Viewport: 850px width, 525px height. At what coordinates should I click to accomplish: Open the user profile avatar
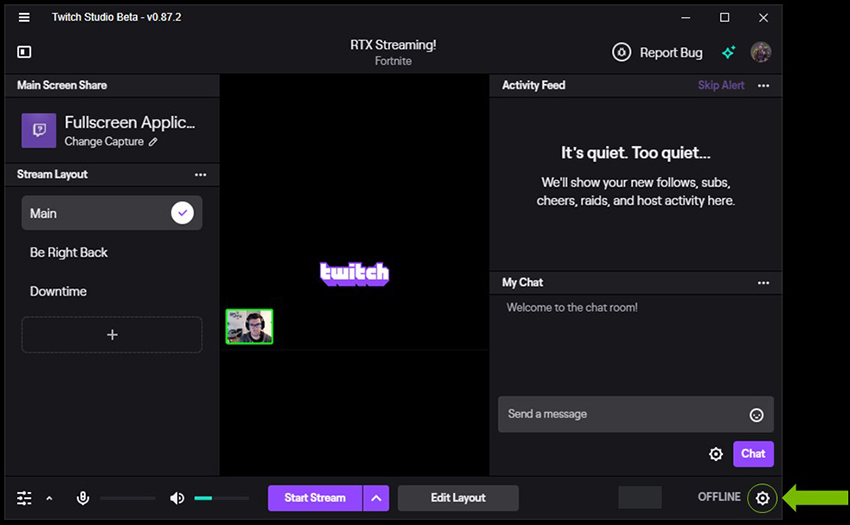[761, 52]
